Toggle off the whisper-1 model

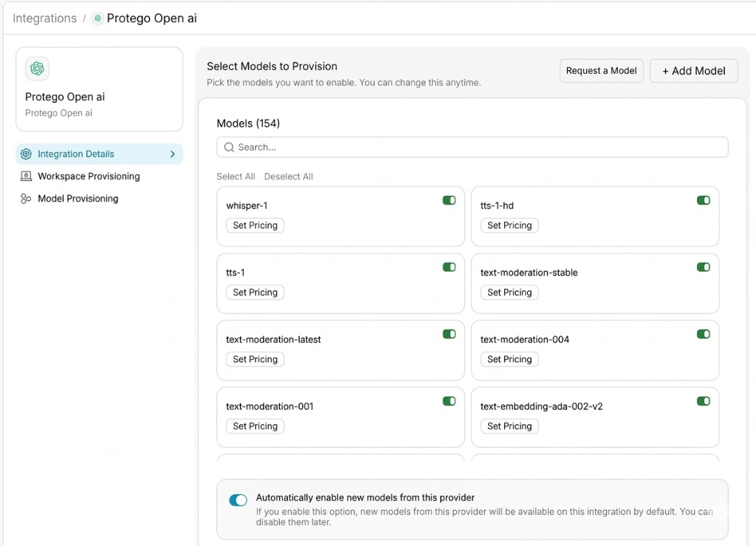point(449,200)
